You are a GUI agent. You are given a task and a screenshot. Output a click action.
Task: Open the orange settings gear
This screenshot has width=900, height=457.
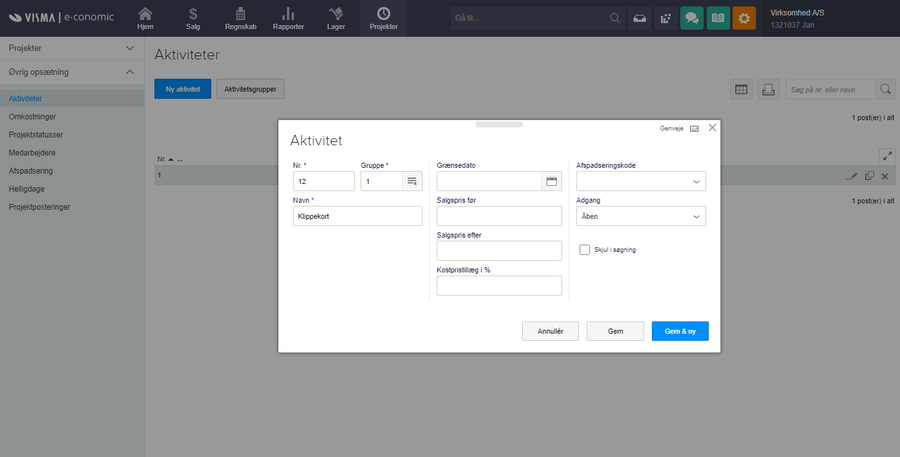click(x=744, y=18)
